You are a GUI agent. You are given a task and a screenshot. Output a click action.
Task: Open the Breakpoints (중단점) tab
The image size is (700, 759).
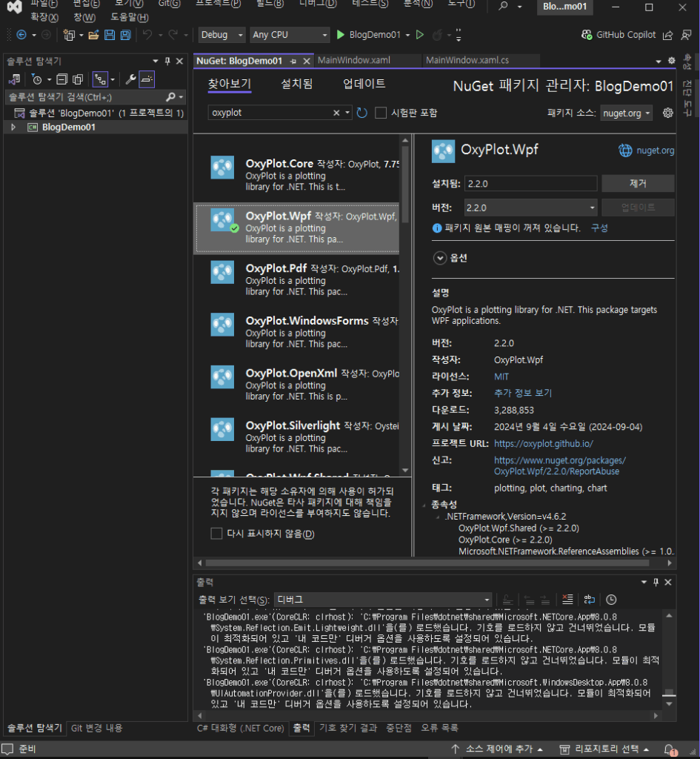coord(399,728)
